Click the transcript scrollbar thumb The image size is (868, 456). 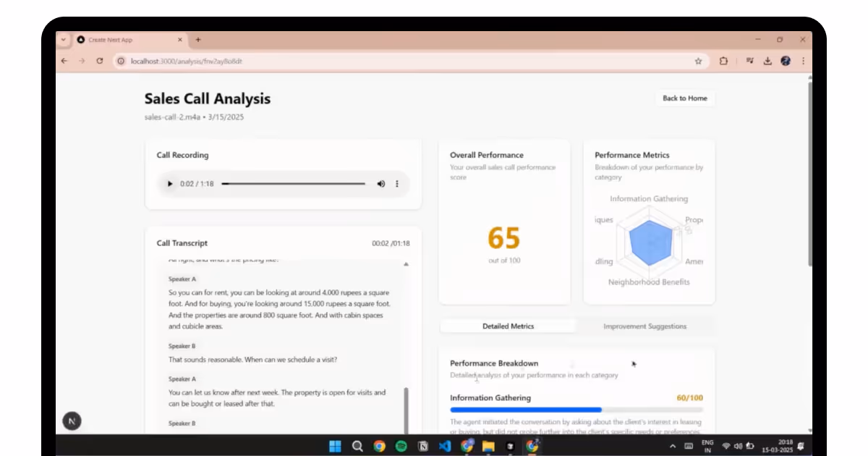(406, 410)
